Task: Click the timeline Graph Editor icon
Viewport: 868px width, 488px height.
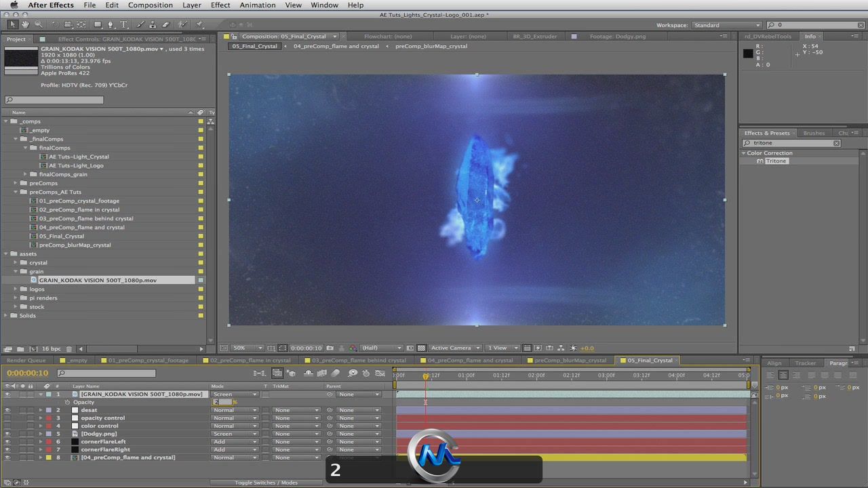Action: pos(380,373)
